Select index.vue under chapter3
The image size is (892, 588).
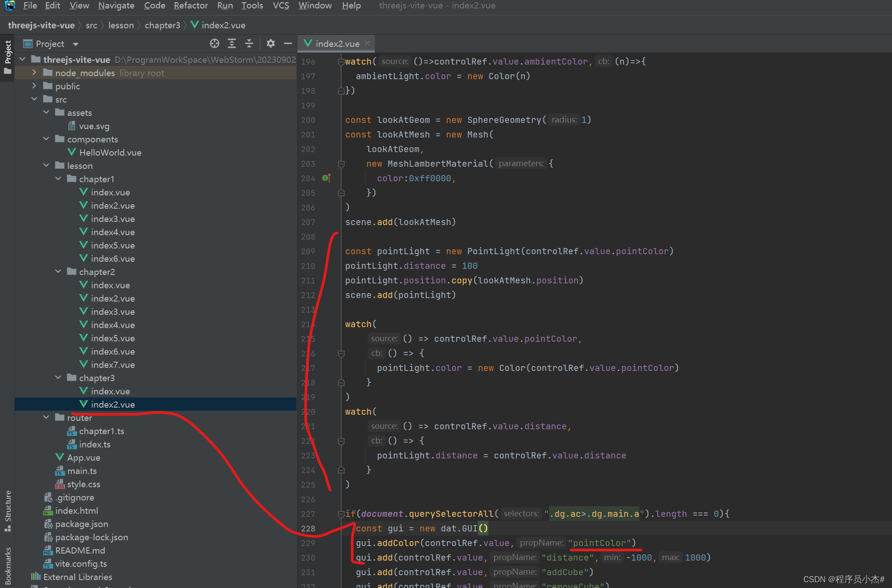coord(110,391)
